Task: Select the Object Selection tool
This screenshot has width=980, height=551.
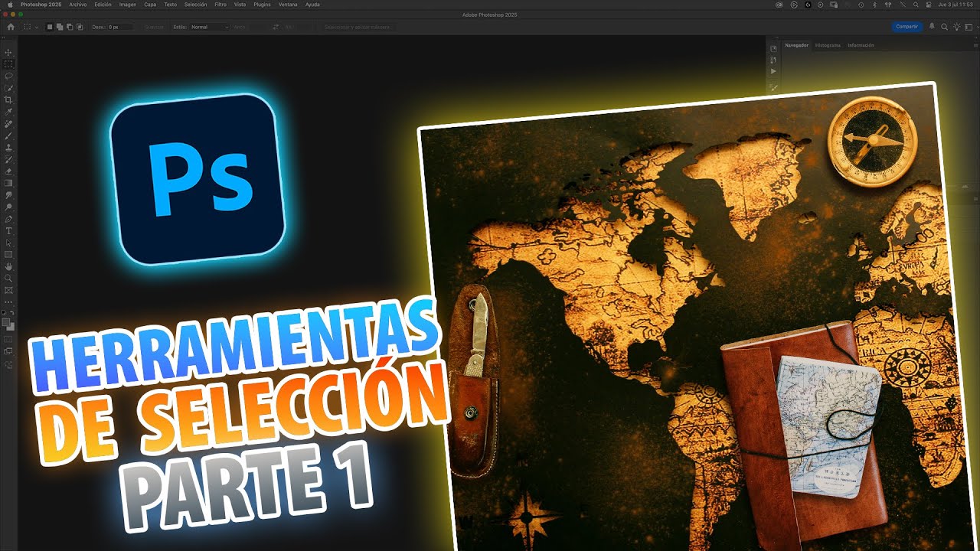Action: 9,88
